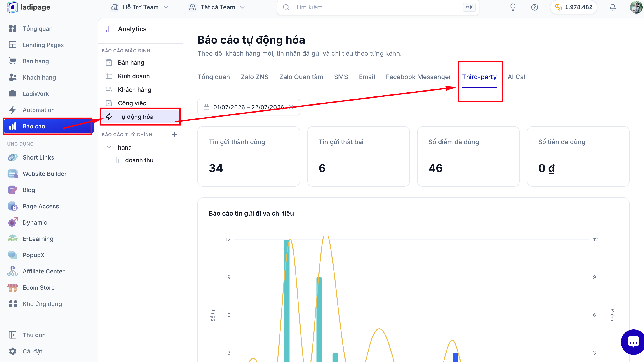The width and height of the screenshot is (644, 362).
Task: Open the credits balance 1,978,482 button
Action: [573, 7]
